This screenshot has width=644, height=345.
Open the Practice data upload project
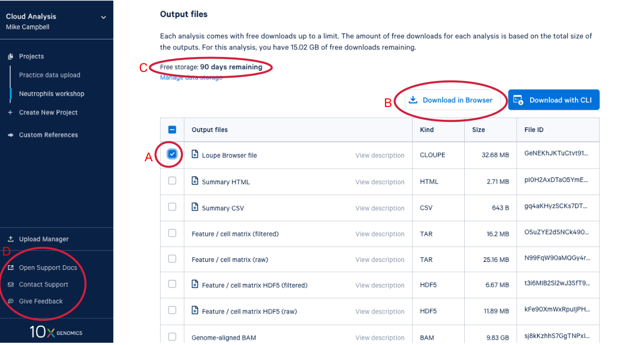coord(49,75)
